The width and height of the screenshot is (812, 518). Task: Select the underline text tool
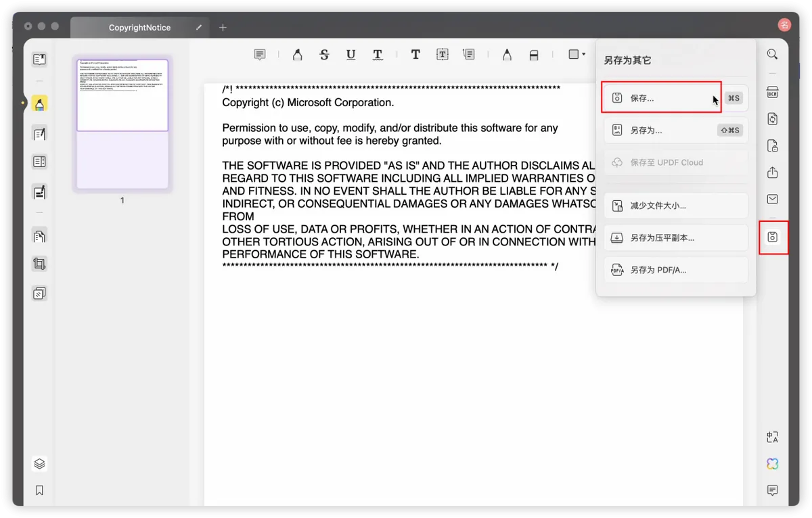coord(351,55)
